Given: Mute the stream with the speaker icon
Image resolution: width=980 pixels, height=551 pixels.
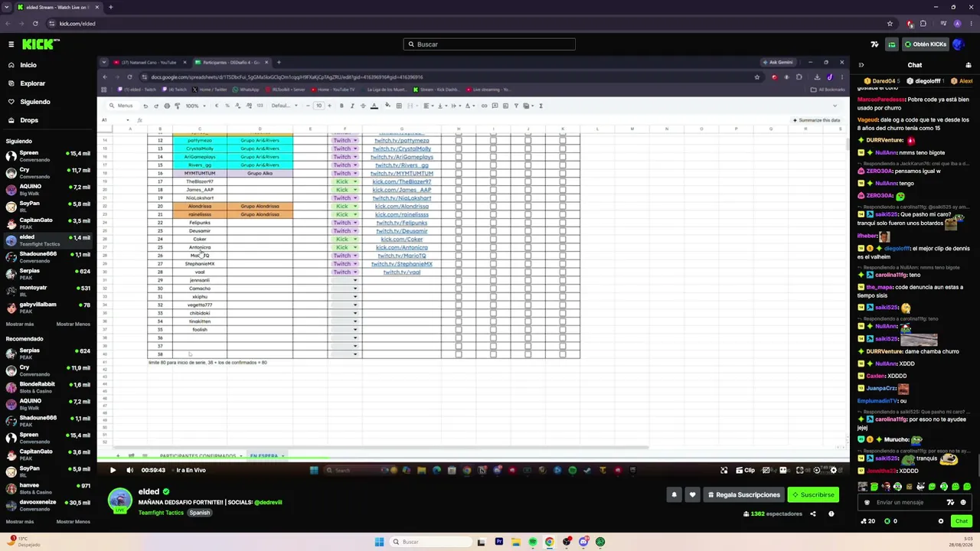Looking at the screenshot, I should (x=129, y=470).
